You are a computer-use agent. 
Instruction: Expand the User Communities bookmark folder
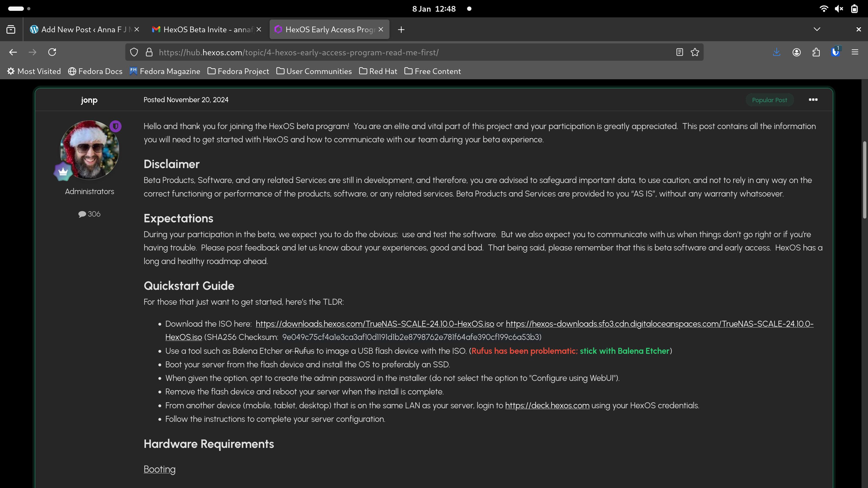(314, 71)
